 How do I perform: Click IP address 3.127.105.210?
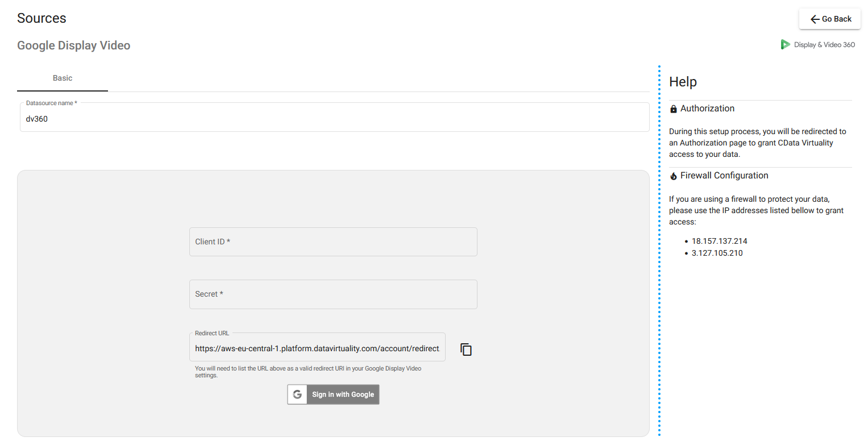pyautogui.click(x=717, y=253)
